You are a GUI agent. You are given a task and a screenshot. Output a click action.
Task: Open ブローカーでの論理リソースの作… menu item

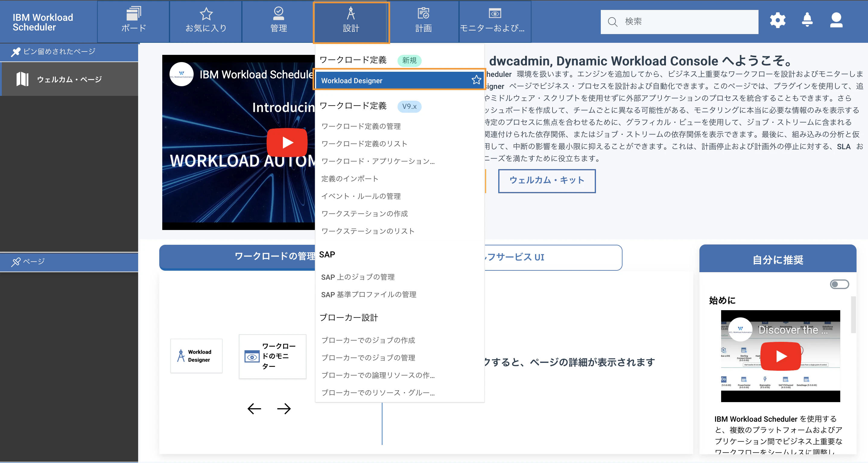378,376
